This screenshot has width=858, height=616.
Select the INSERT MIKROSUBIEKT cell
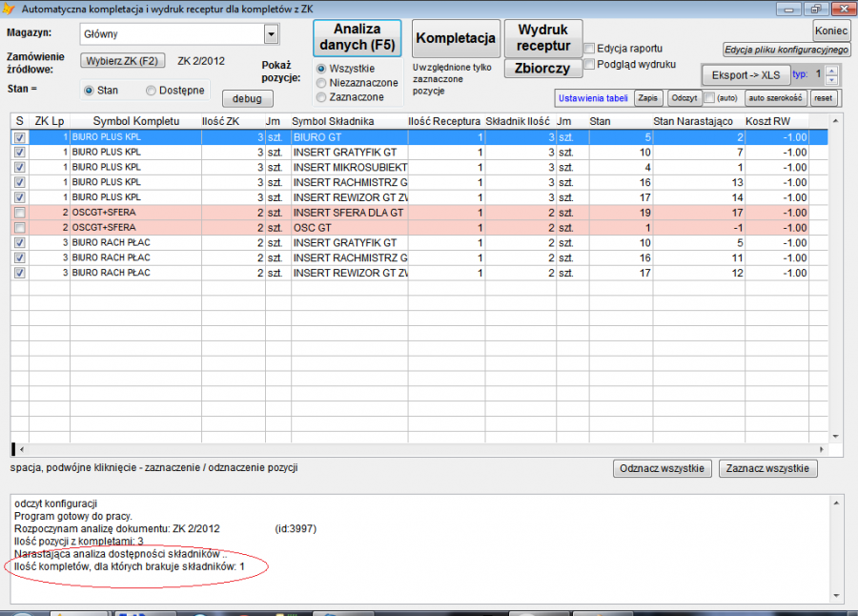click(x=349, y=168)
